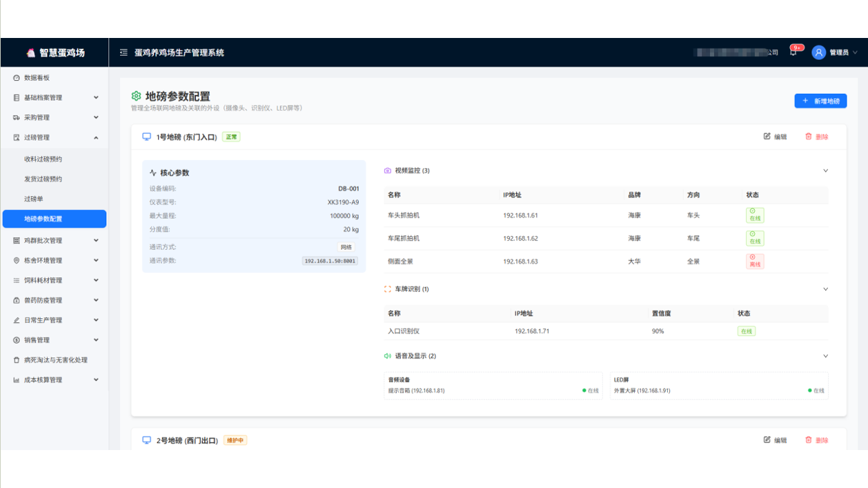Click the plus icon in 新增地磅 button
This screenshot has width=868, height=488.
tap(805, 101)
